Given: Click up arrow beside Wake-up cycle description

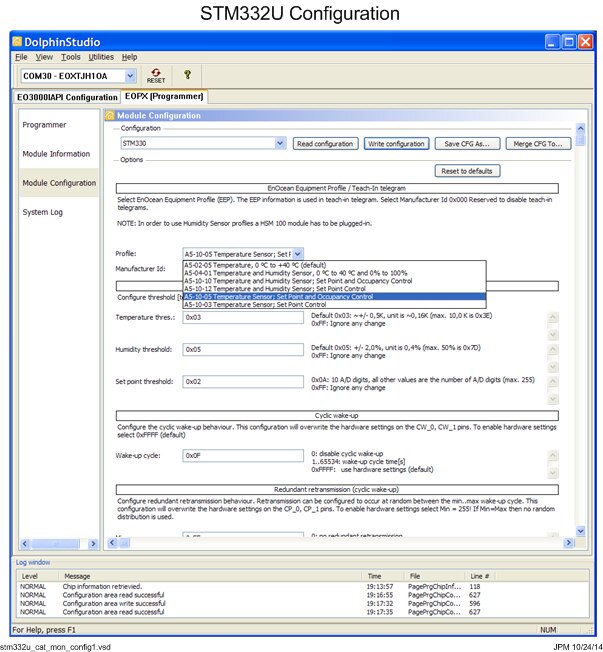Looking at the screenshot, I should tap(553, 455).
